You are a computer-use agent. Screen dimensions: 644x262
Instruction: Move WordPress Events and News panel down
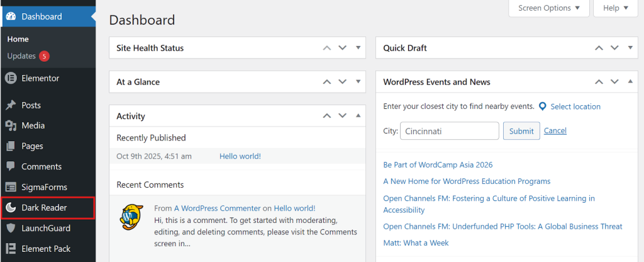pyautogui.click(x=614, y=82)
